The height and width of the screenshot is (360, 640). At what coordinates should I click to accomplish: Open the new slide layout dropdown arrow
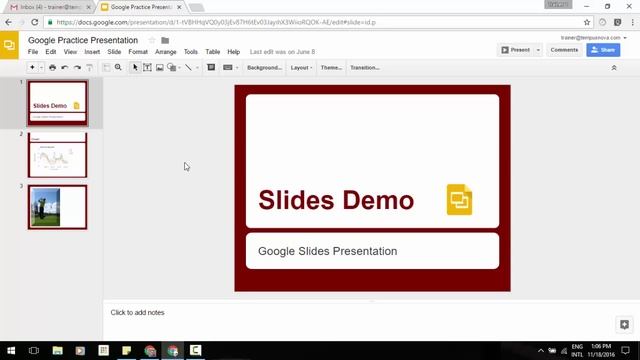pos(41,68)
